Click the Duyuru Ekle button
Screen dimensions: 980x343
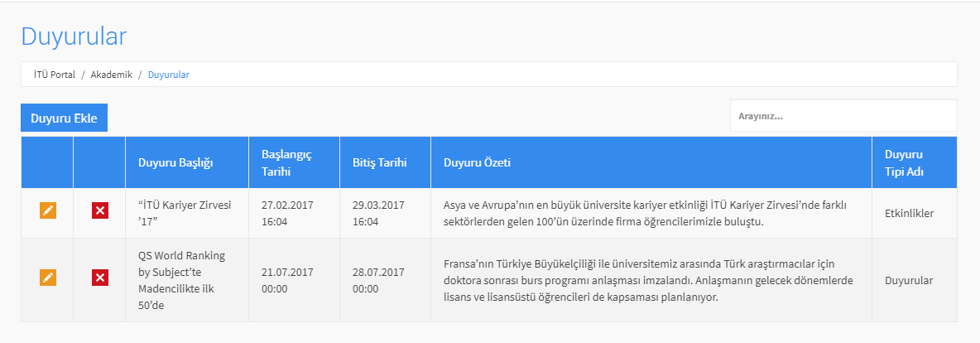[x=64, y=118]
